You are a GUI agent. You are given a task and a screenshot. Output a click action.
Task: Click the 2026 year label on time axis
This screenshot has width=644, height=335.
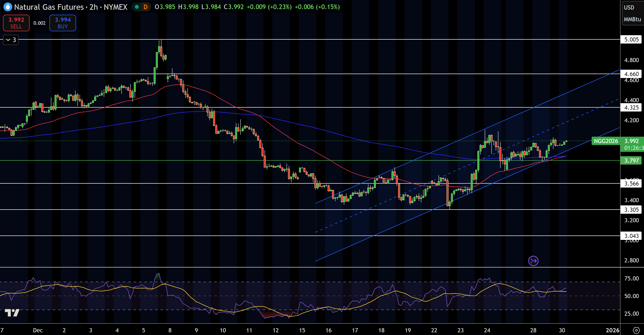pos(612,330)
